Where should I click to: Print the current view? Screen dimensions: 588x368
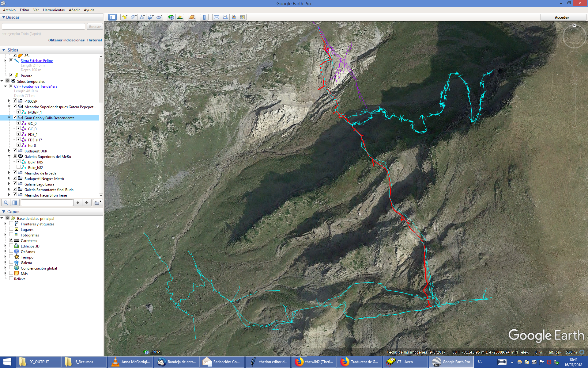(x=225, y=17)
